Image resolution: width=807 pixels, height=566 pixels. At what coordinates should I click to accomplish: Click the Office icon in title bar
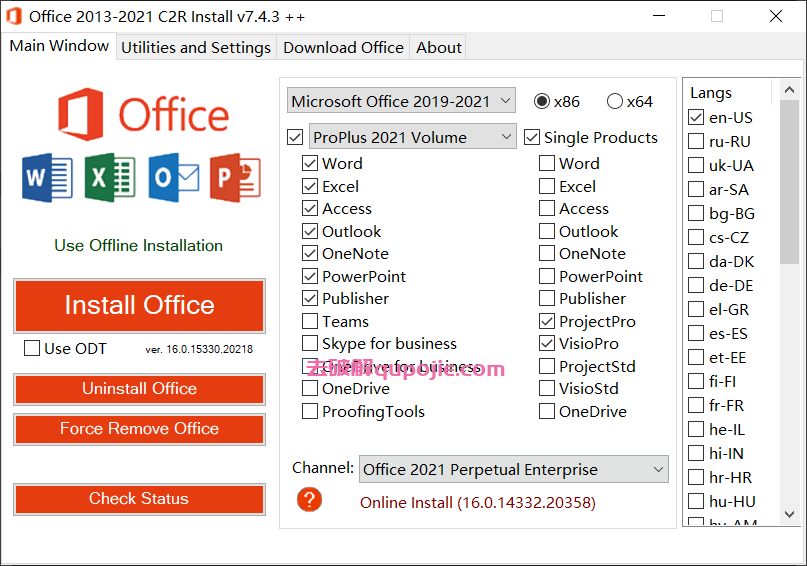14,16
